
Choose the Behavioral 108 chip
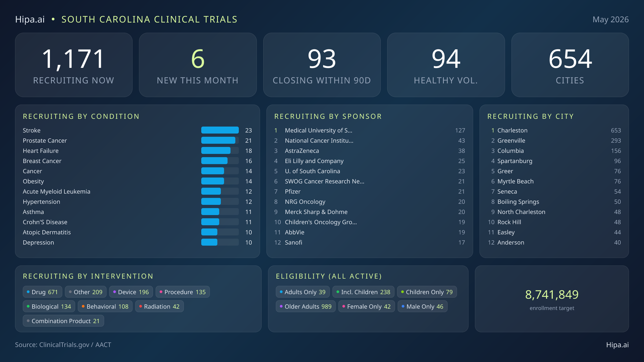click(x=105, y=306)
